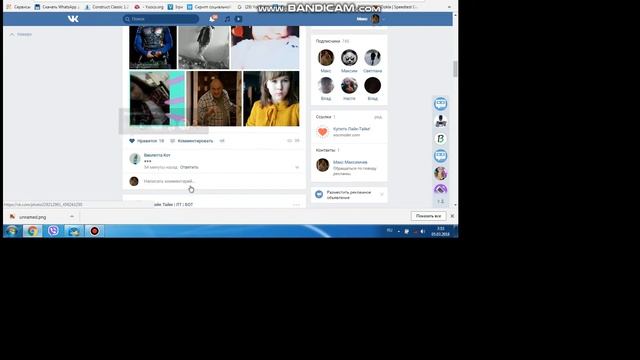Viewport: 640px width, 360px height.
Task: Open the guitar photo thumbnail
Action: (157, 98)
